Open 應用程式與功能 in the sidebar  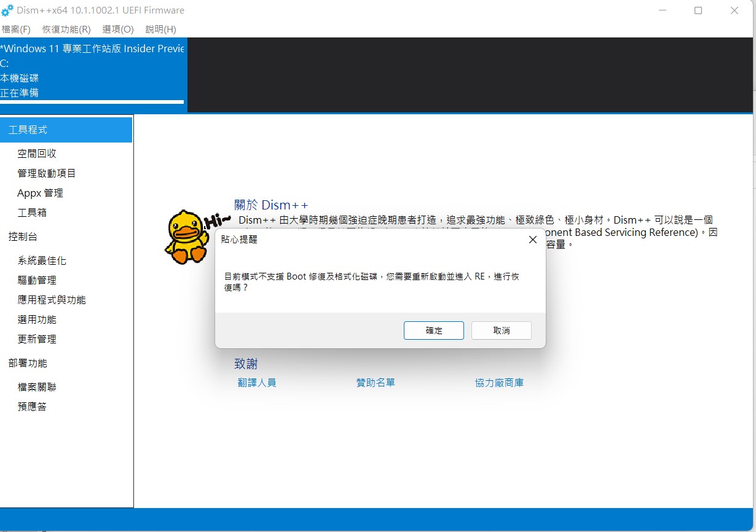click(52, 300)
